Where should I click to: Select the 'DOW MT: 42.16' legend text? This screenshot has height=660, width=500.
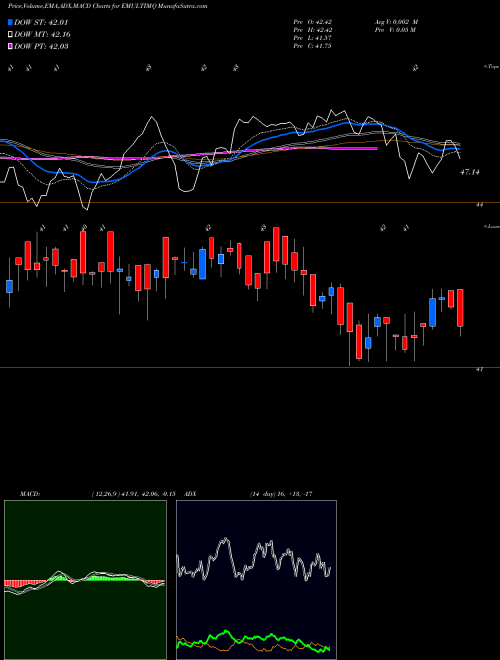(x=42, y=34)
